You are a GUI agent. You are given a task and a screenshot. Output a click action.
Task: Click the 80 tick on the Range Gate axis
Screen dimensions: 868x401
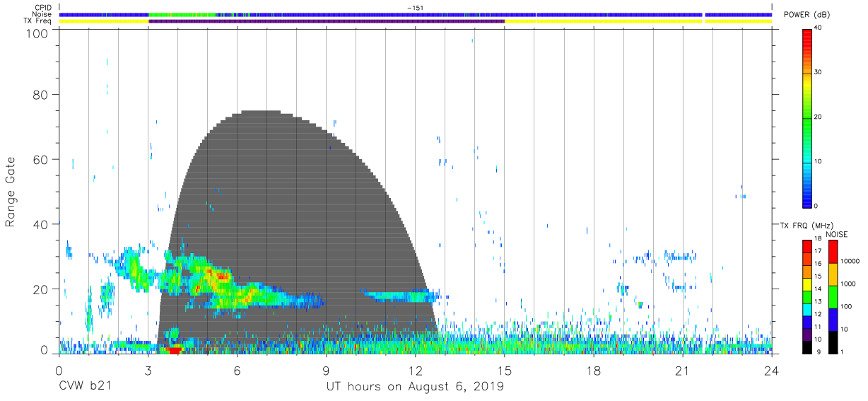point(41,95)
